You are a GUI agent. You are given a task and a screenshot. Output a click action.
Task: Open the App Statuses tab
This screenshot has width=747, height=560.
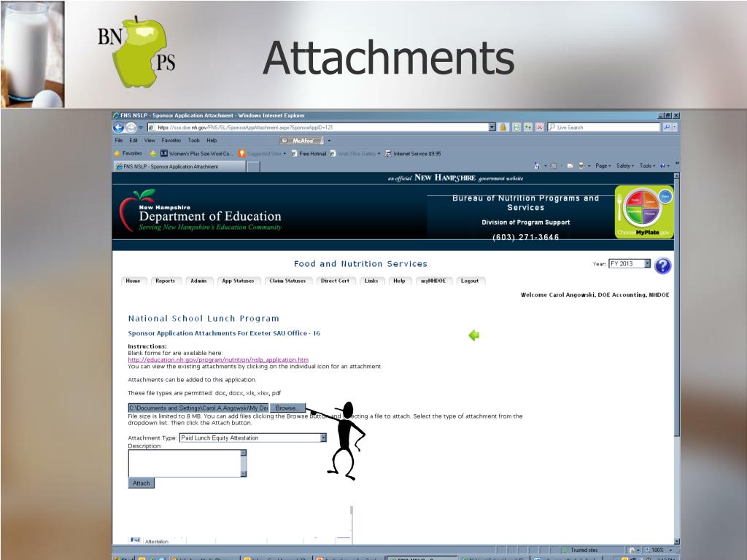point(239,281)
